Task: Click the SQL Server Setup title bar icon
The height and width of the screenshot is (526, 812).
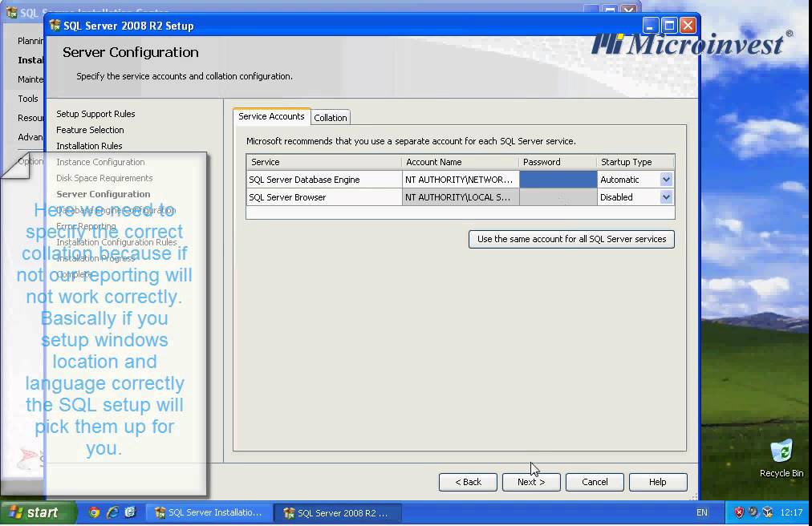Action: (55, 26)
